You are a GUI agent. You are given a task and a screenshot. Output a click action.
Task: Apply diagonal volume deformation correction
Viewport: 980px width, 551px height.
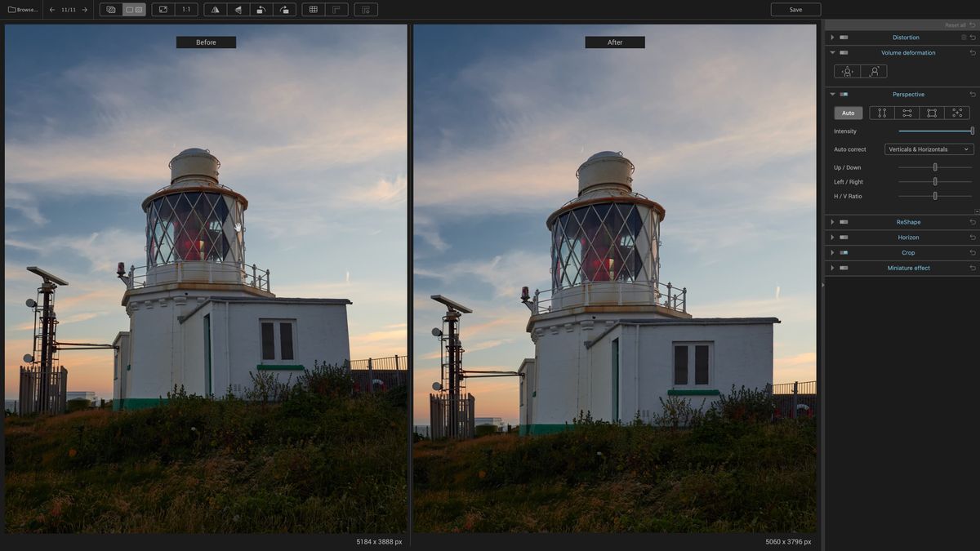point(874,71)
